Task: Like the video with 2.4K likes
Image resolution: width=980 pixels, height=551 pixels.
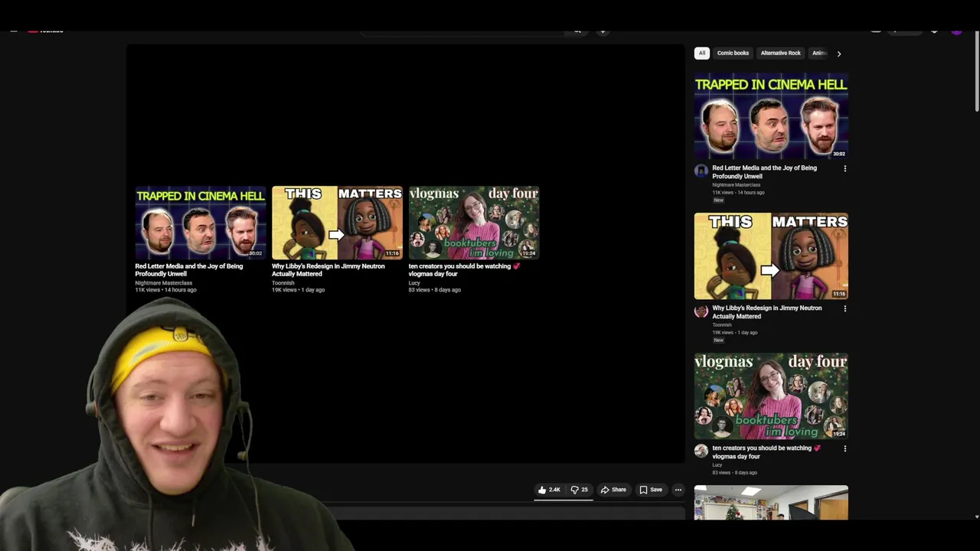Action: pos(549,490)
